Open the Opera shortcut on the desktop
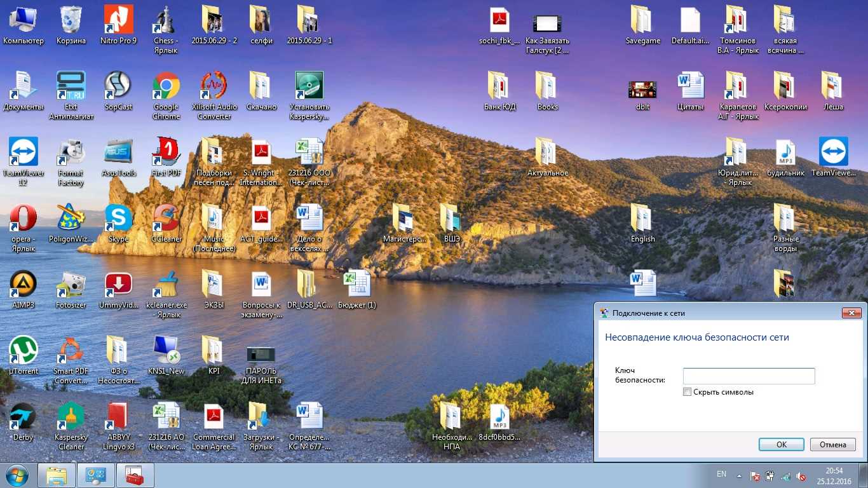This screenshot has height=488, width=868. click(23, 227)
